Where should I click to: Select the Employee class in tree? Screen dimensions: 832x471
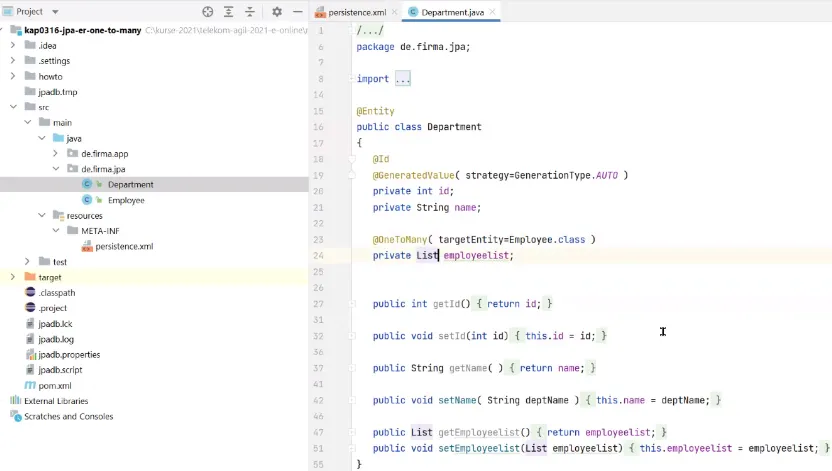pyautogui.click(x=126, y=200)
